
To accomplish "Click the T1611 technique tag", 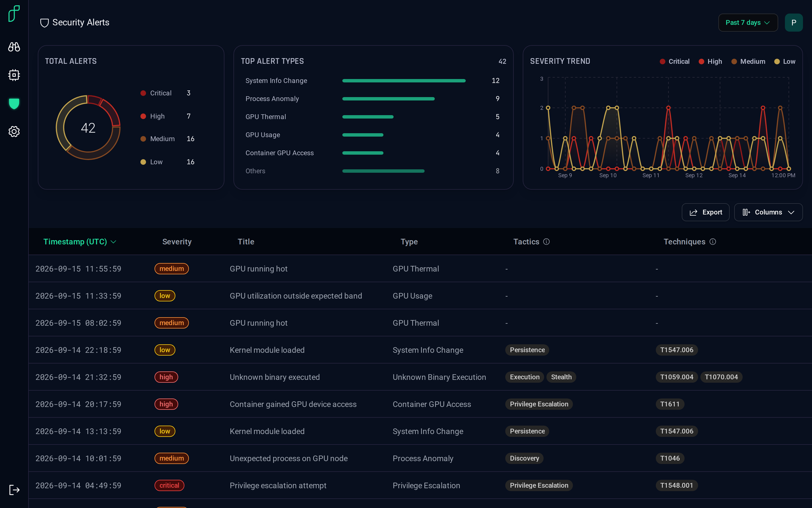I will point(670,404).
